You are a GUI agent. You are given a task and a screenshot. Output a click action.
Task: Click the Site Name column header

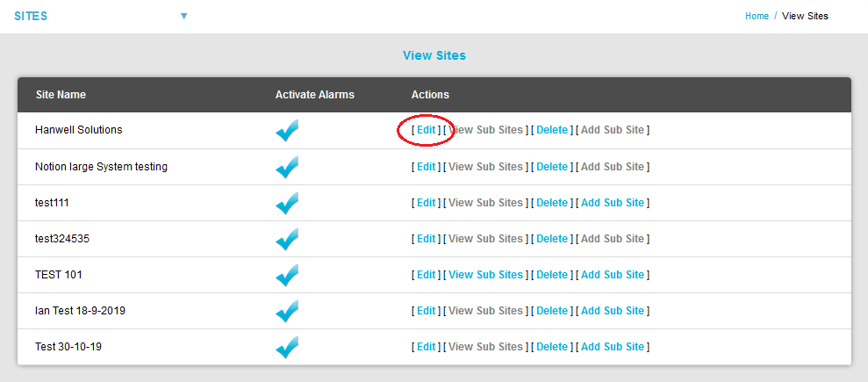[x=61, y=95]
